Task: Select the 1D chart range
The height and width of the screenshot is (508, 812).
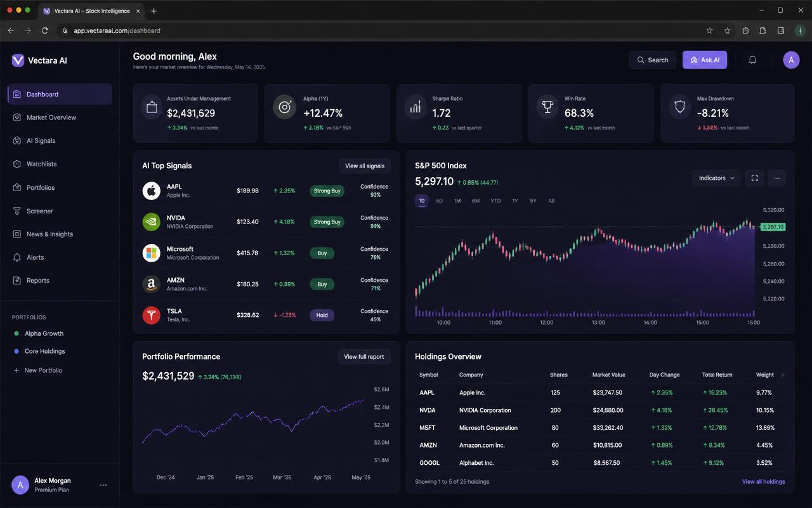Action: click(422, 201)
